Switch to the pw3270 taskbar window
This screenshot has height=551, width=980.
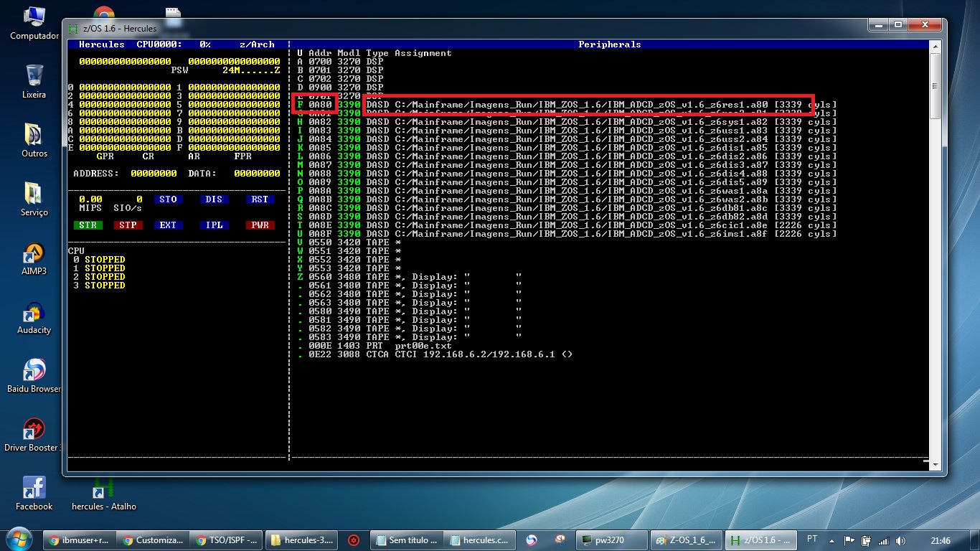[611, 540]
